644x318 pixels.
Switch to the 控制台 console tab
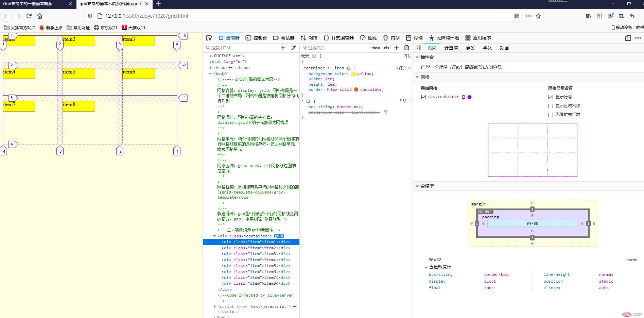256,38
